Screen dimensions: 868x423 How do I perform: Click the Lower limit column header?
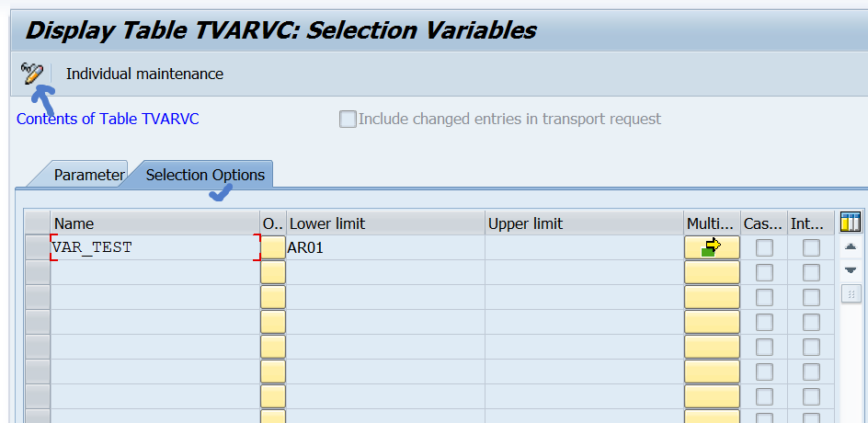[384, 223]
